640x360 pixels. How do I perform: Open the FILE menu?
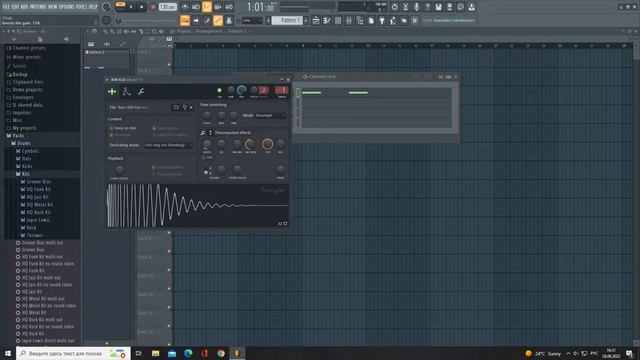pos(6,7)
